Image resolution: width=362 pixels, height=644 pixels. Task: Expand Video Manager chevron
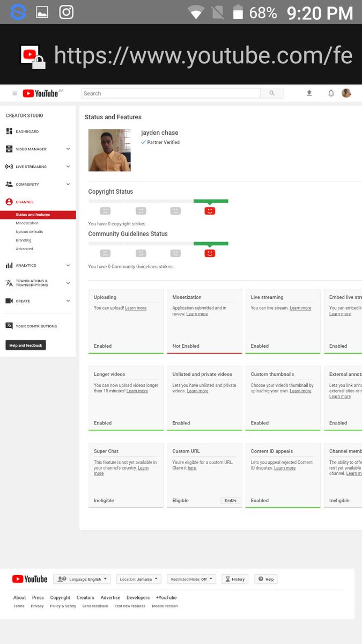[68, 149]
